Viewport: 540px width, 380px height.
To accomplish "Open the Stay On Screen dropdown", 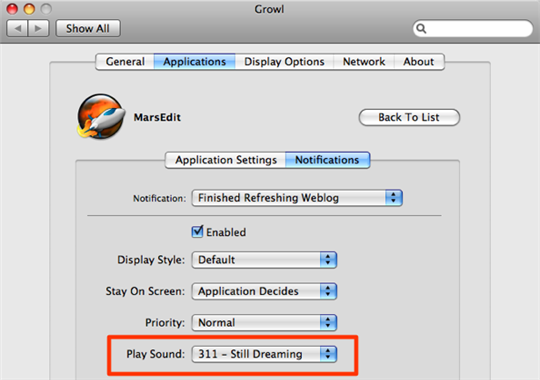I will (x=264, y=291).
